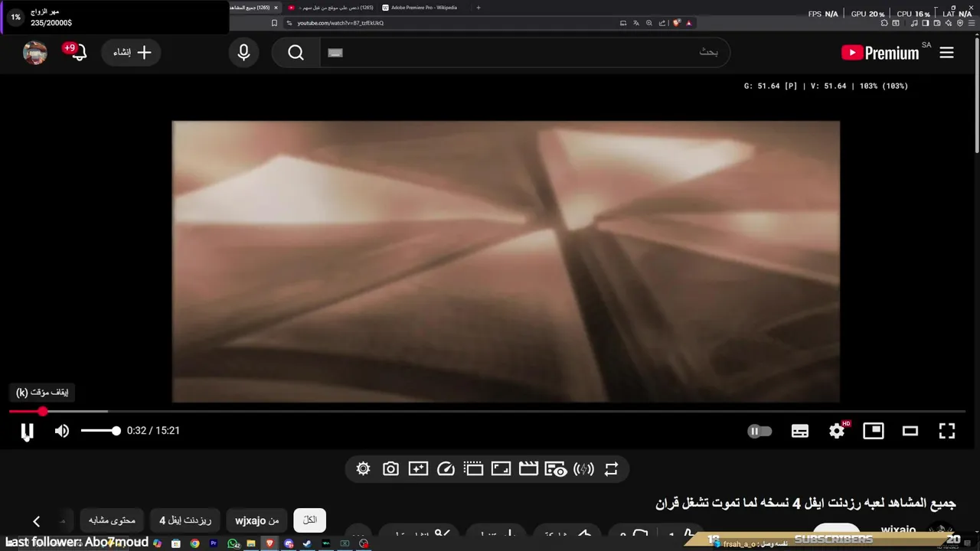The height and width of the screenshot is (551, 980).
Task: Select the الكل filter chip
Action: 310,520
